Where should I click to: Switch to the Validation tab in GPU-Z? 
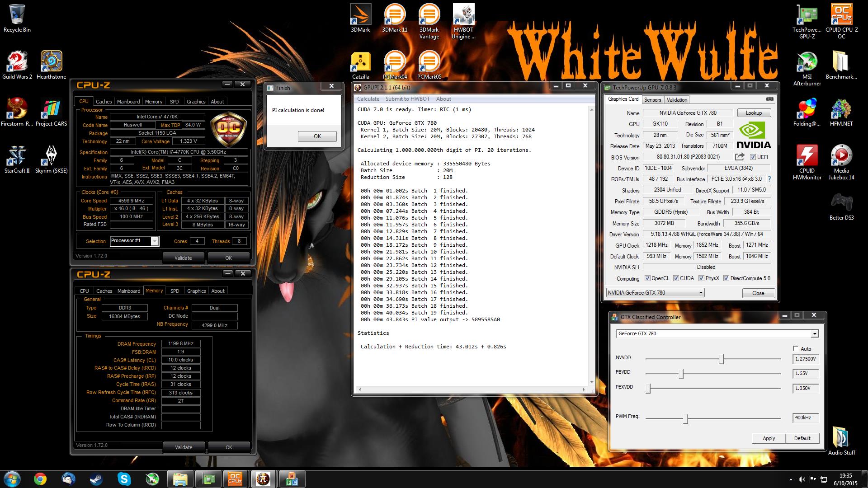pyautogui.click(x=677, y=100)
